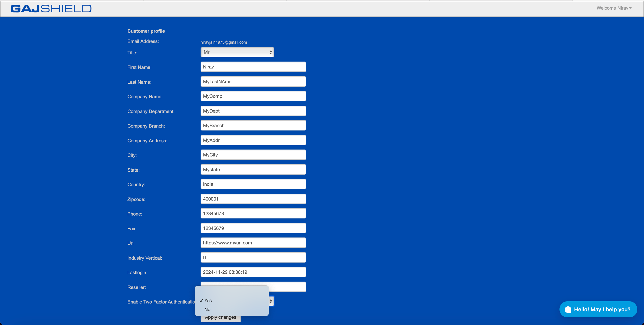Click the Industry Vertical label
This screenshot has width=644, height=325.
(144, 258)
